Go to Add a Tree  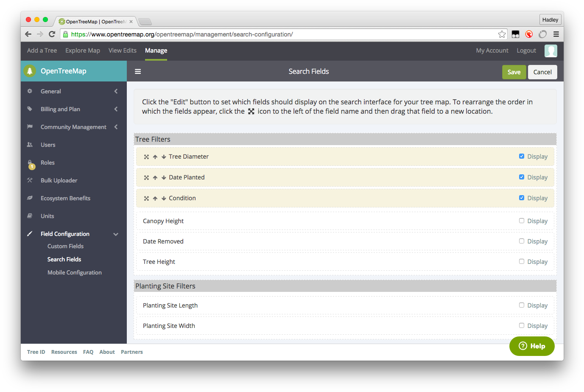click(42, 50)
